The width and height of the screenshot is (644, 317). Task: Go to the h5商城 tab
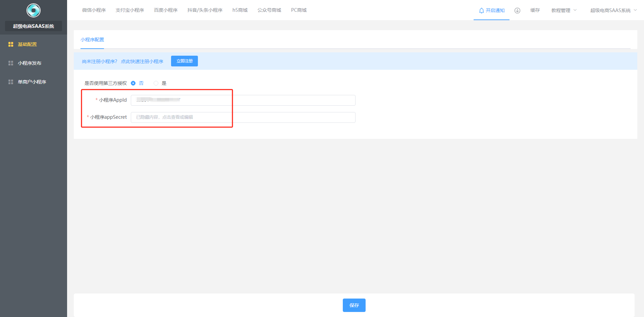pos(240,10)
